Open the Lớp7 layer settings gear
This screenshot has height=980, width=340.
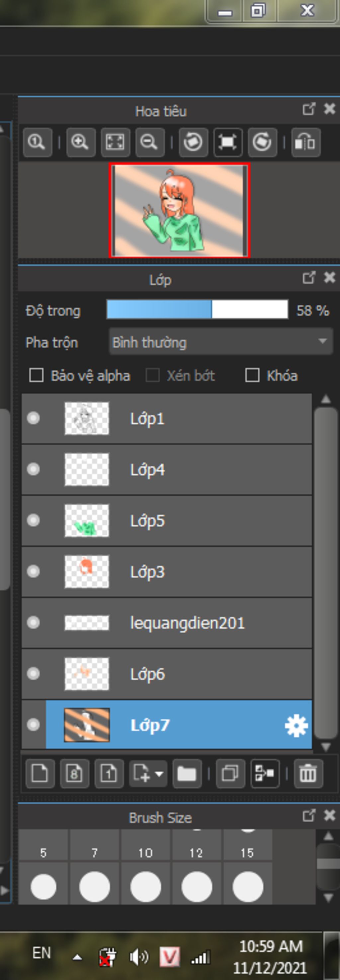(296, 726)
